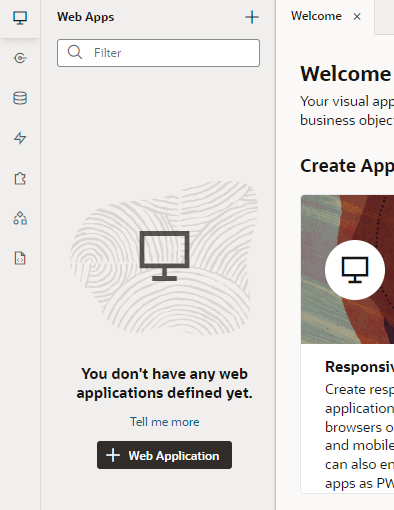The image size is (394, 510).
Task: Click the Responsive application card heading
Action: pos(359,367)
